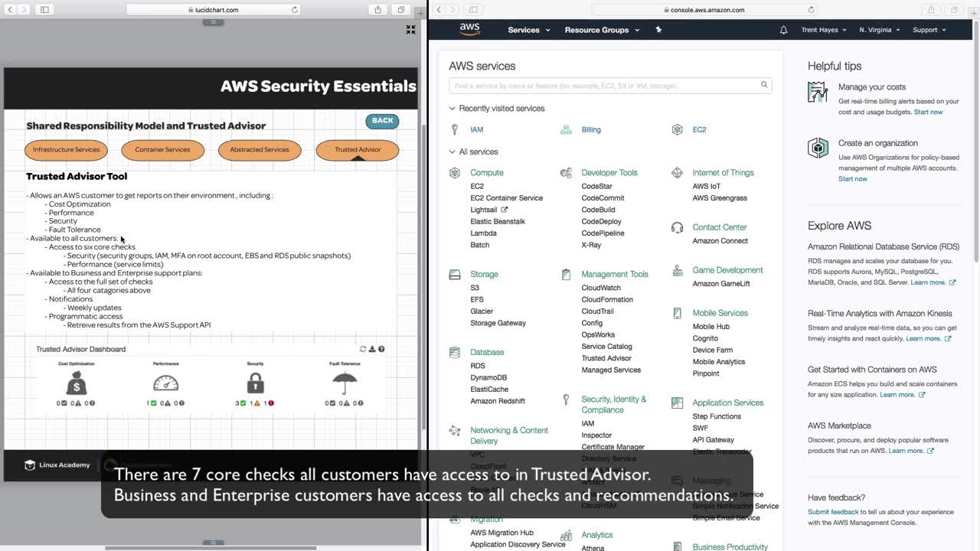Click the Create an organization cube icon

pyautogui.click(x=818, y=148)
